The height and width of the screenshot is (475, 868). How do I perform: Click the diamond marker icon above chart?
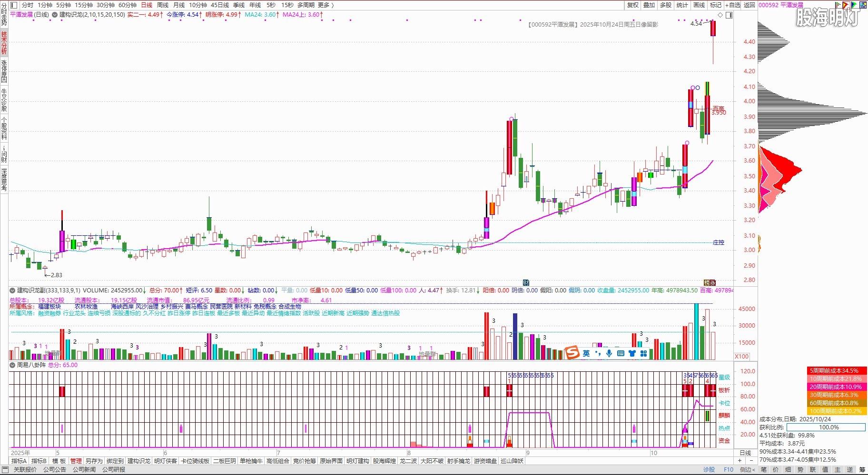tap(720, 15)
